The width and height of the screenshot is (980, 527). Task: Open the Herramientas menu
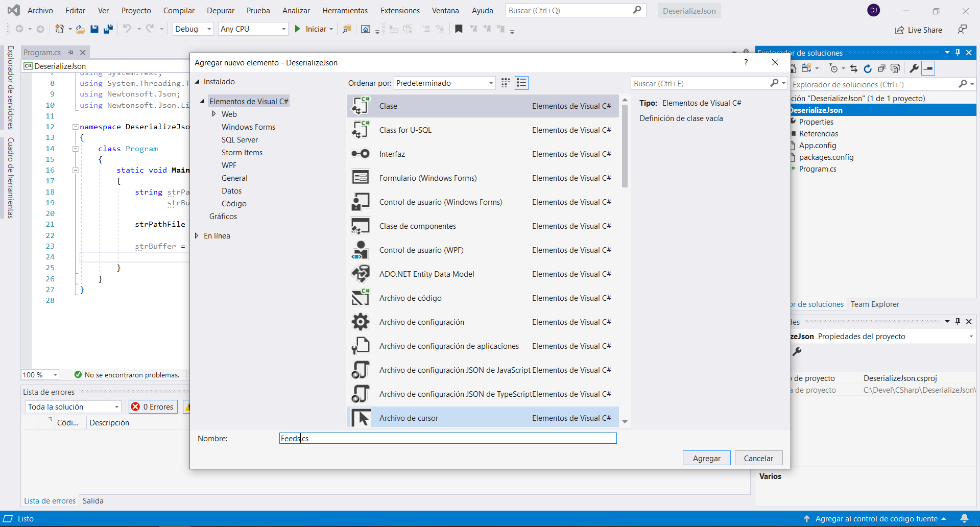(x=345, y=11)
